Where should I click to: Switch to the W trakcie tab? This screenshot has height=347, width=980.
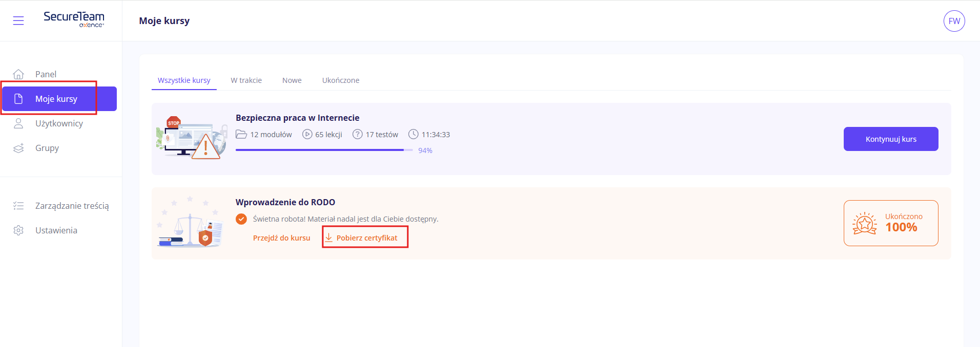246,80
